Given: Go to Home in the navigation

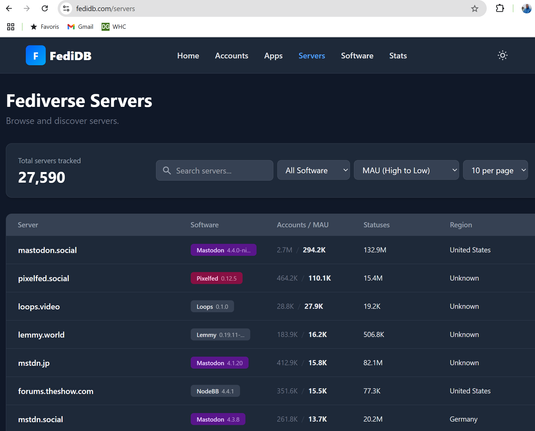Looking at the screenshot, I should point(188,56).
